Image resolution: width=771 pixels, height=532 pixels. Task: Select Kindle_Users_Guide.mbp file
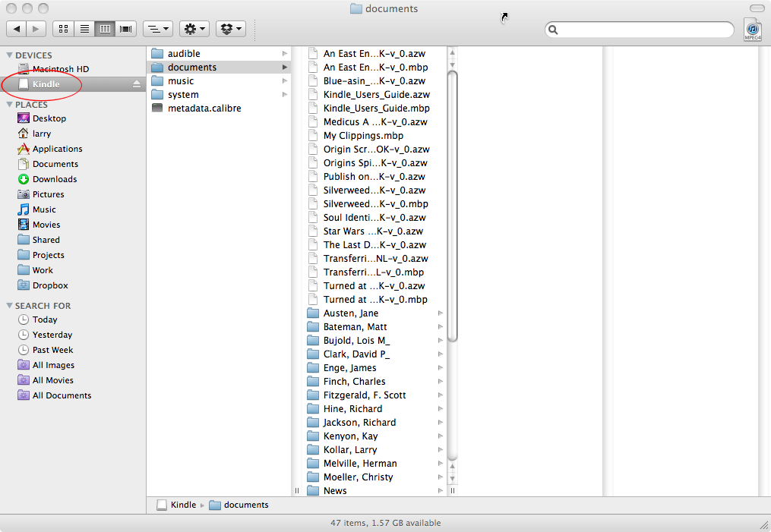point(376,109)
